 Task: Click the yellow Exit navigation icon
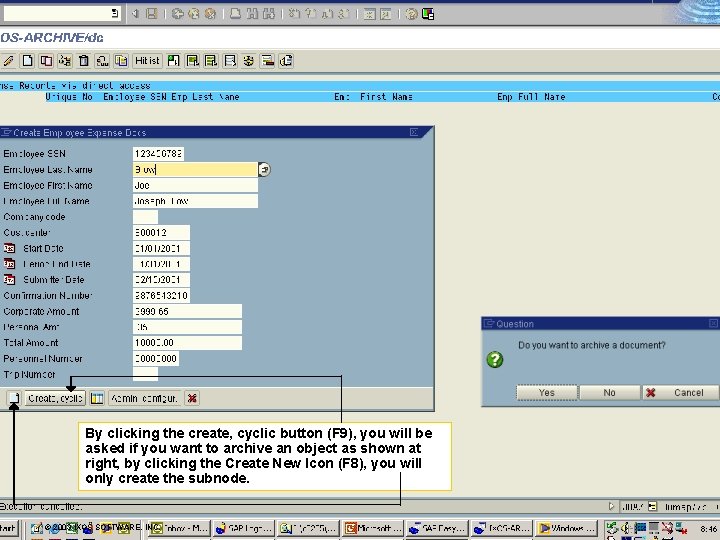click(x=194, y=14)
